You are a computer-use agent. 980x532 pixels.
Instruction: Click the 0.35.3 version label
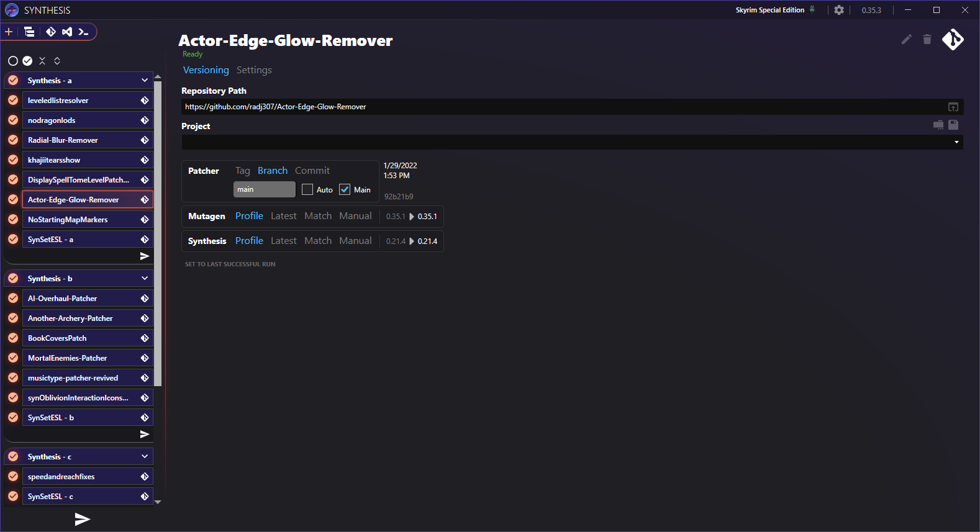[871, 10]
